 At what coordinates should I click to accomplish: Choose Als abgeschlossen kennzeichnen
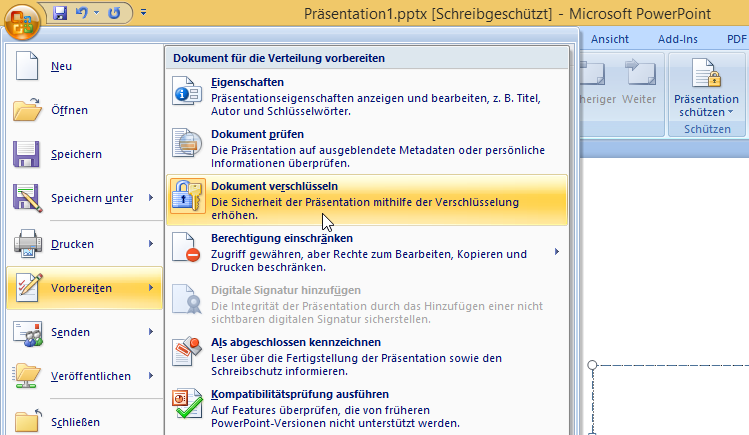[367, 356]
